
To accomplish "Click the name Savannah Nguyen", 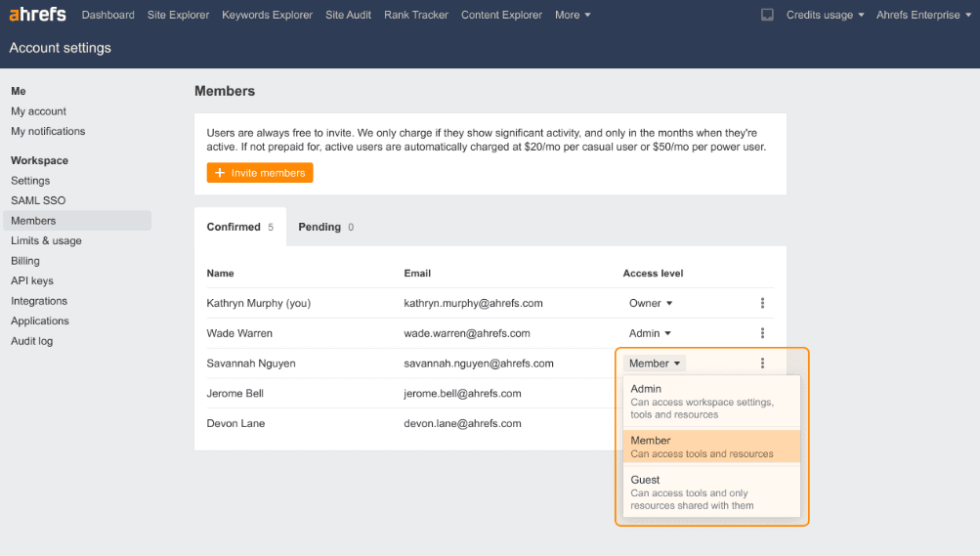I will pyautogui.click(x=251, y=363).
